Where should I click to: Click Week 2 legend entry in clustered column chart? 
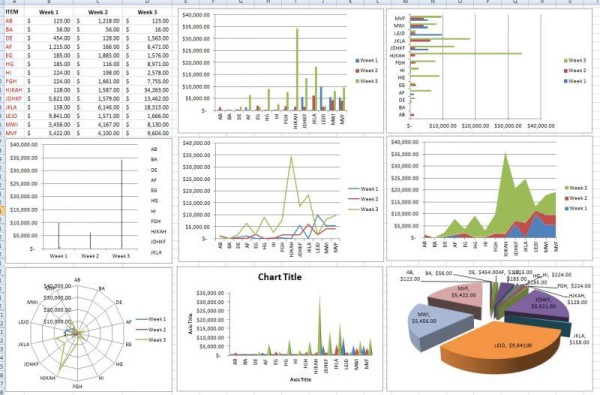pyautogui.click(x=367, y=71)
